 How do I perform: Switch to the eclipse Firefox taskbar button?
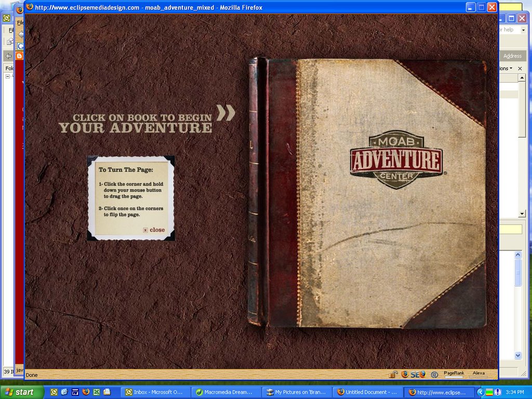(x=440, y=392)
